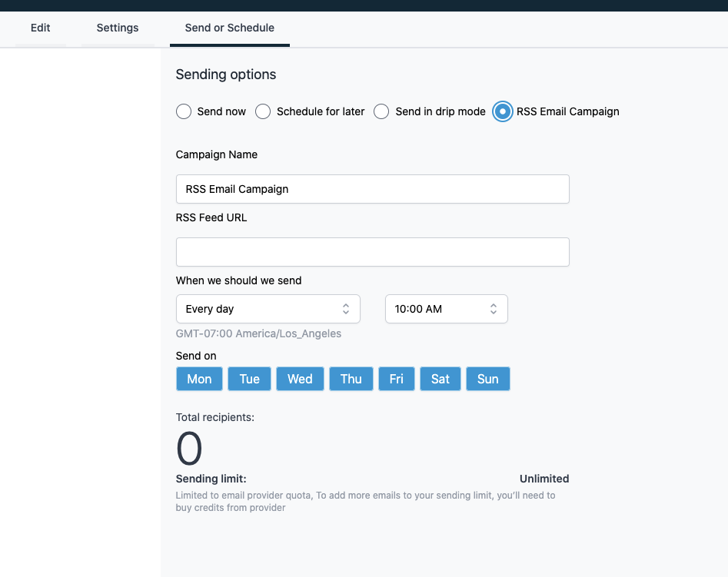This screenshot has height=577, width=728.
Task: Click the frequency dropdown chevron arrows
Action: point(346,309)
